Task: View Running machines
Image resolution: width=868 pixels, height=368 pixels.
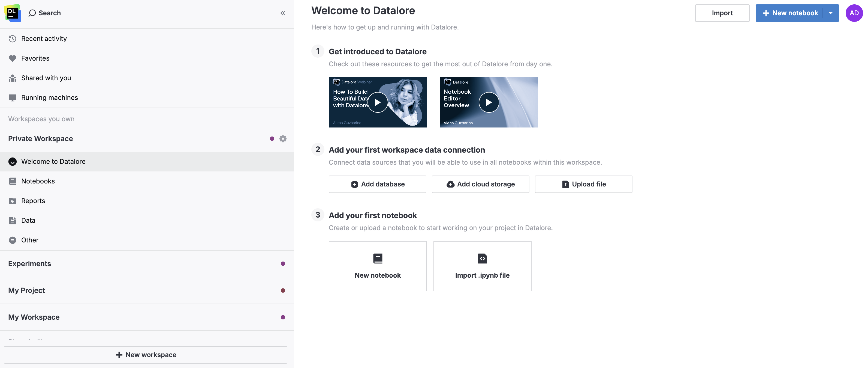Action: pyautogui.click(x=50, y=97)
